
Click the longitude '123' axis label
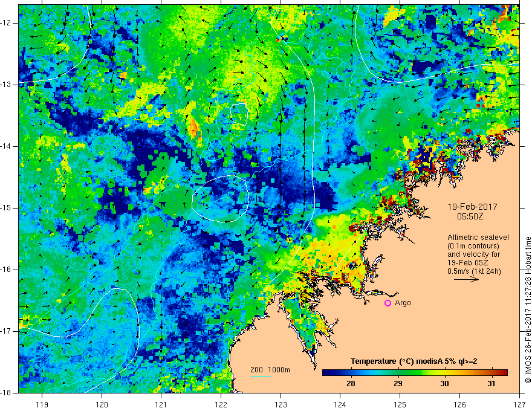click(x=281, y=404)
